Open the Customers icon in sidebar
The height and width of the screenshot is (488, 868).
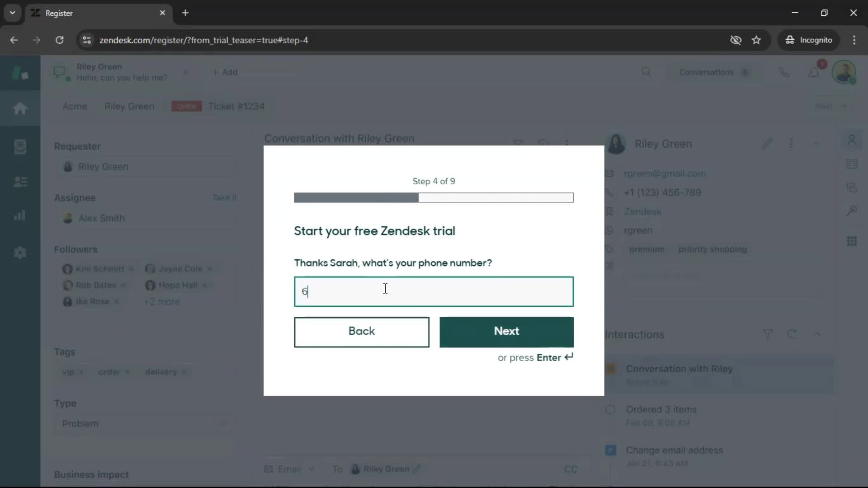coord(20,182)
